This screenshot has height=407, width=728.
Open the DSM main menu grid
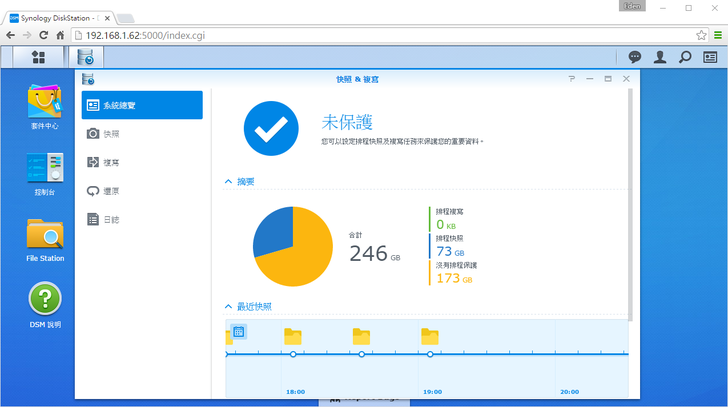coord(38,57)
